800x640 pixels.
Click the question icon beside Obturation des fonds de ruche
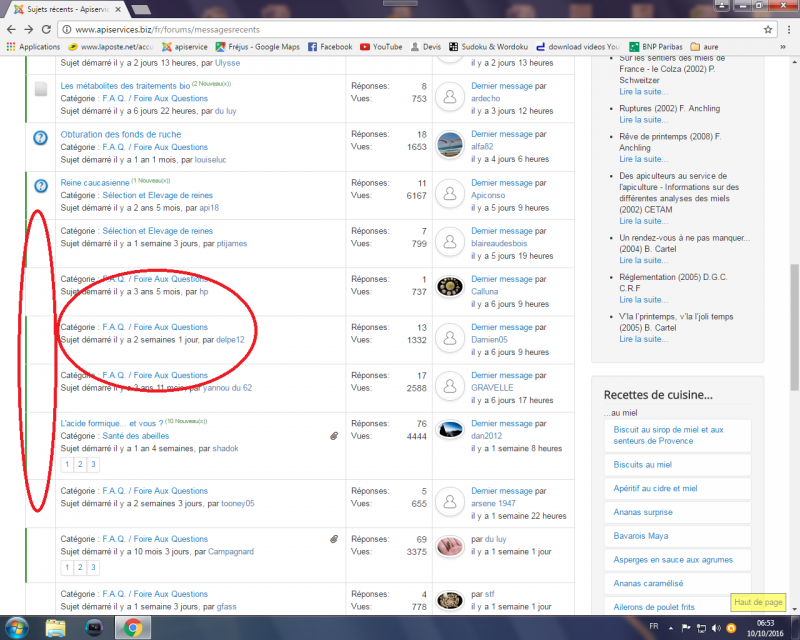[x=40, y=137]
